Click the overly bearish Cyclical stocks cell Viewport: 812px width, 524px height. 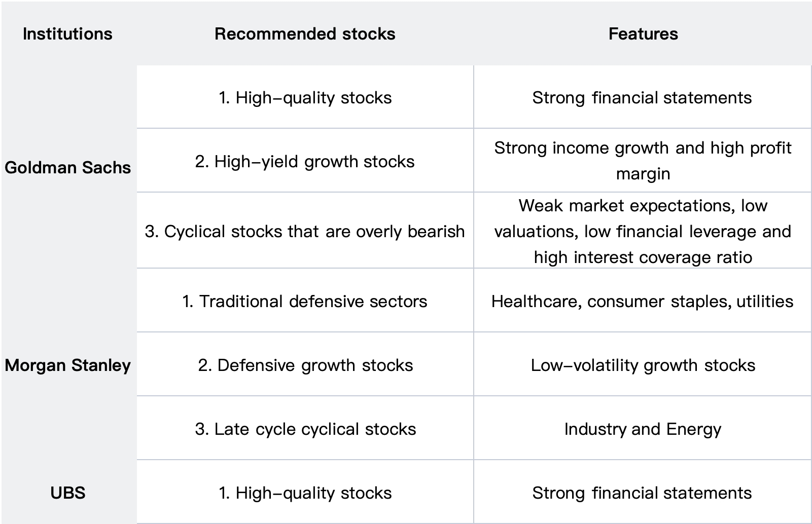pyautogui.click(x=305, y=231)
